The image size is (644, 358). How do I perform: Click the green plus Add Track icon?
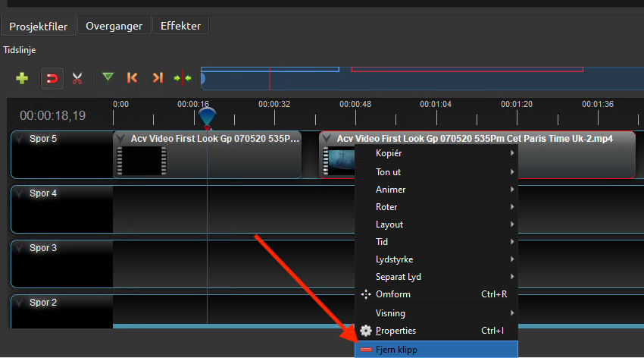pyautogui.click(x=22, y=77)
